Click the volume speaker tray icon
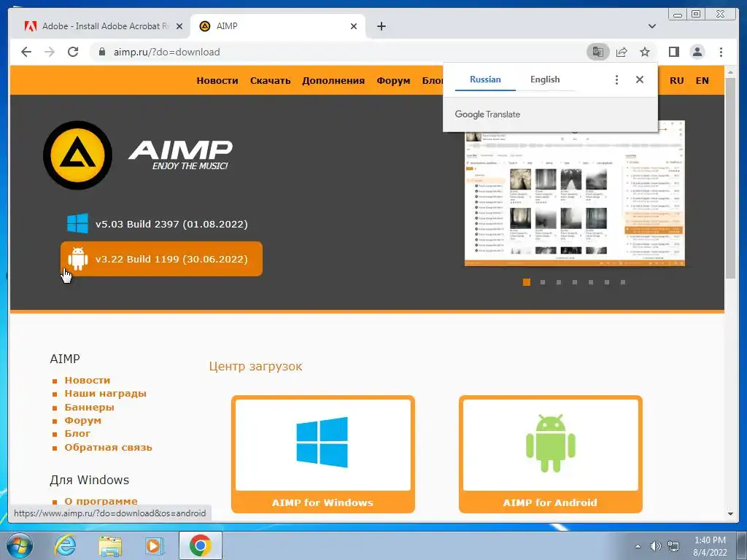Viewport: 747px width, 560px height. coord(656,546)
